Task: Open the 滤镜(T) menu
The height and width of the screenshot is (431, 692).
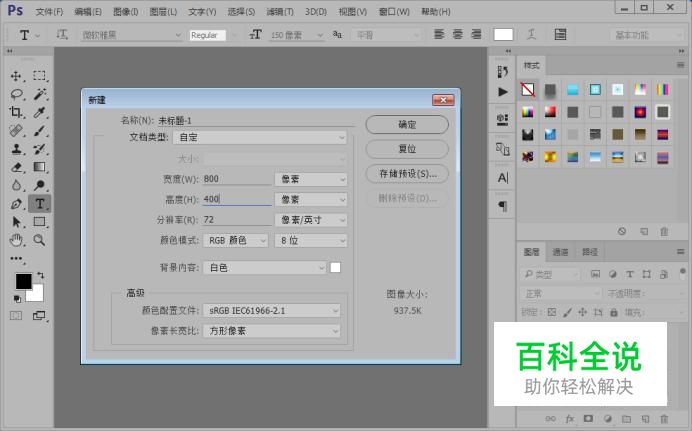Action: [x=280, y=12]
